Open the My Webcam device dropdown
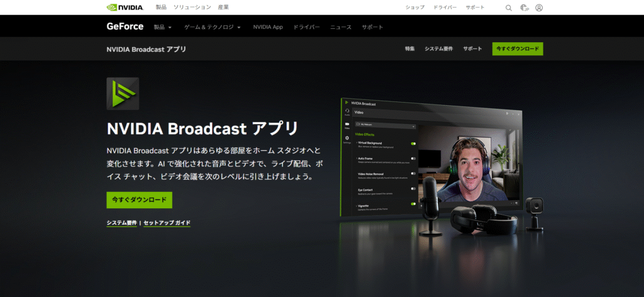644x297 pixels. [386, 124]
